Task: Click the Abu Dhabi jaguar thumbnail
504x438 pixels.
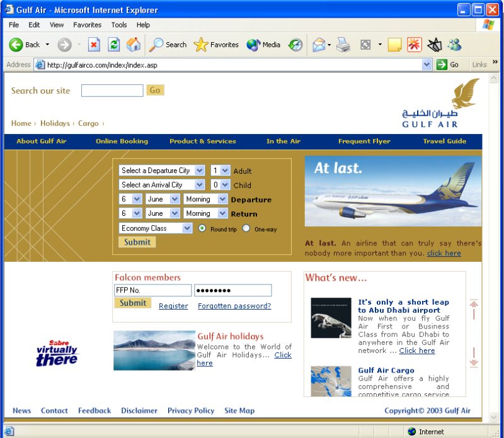Action: (x=331, y=318)
